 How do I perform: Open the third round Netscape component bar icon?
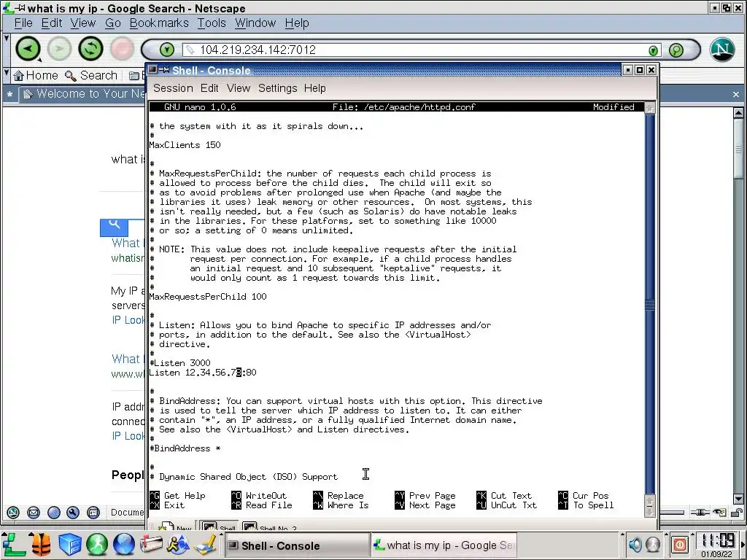(x=54, y=513)
